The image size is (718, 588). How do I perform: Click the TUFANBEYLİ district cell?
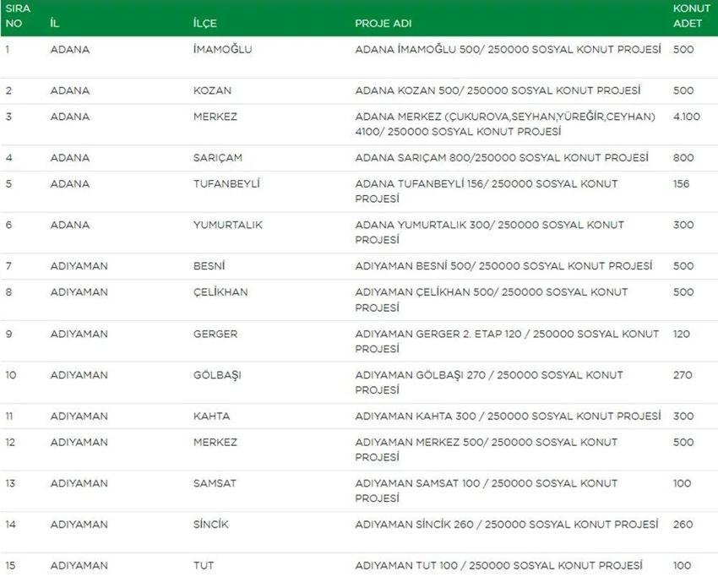coord(226,183)
